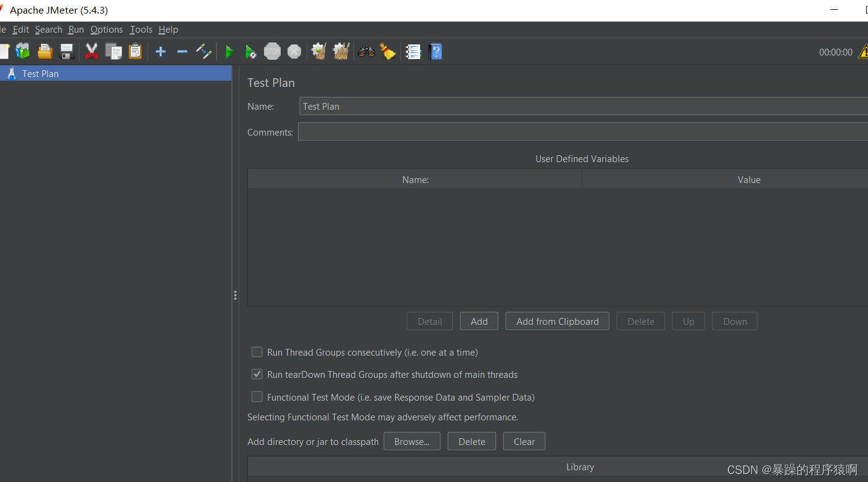Click the Copy icon in toolbar

[114, 51]
